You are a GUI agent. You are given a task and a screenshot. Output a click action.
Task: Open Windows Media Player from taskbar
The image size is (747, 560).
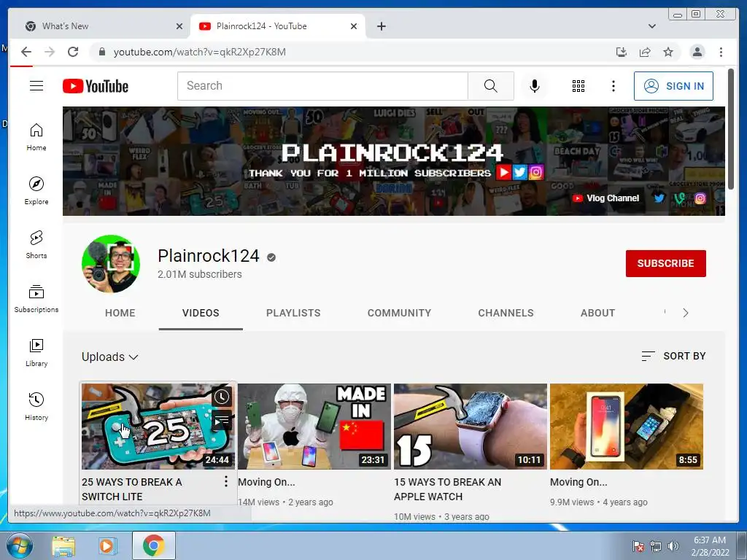108,545
